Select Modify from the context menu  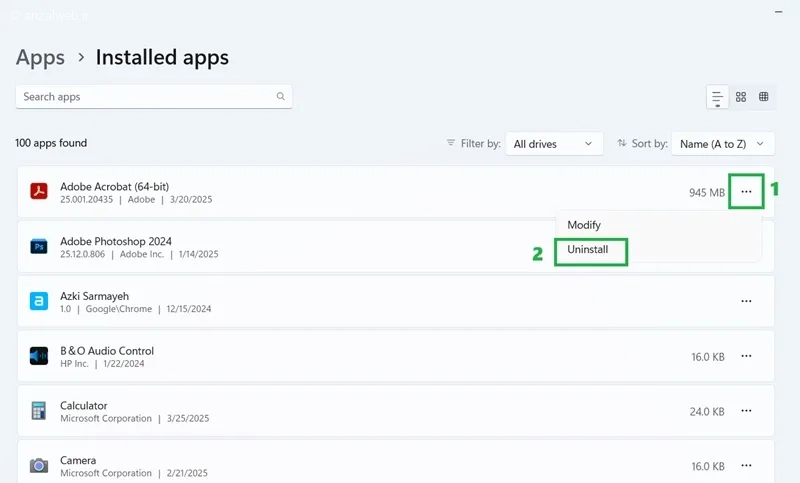(x=584, y=225)
